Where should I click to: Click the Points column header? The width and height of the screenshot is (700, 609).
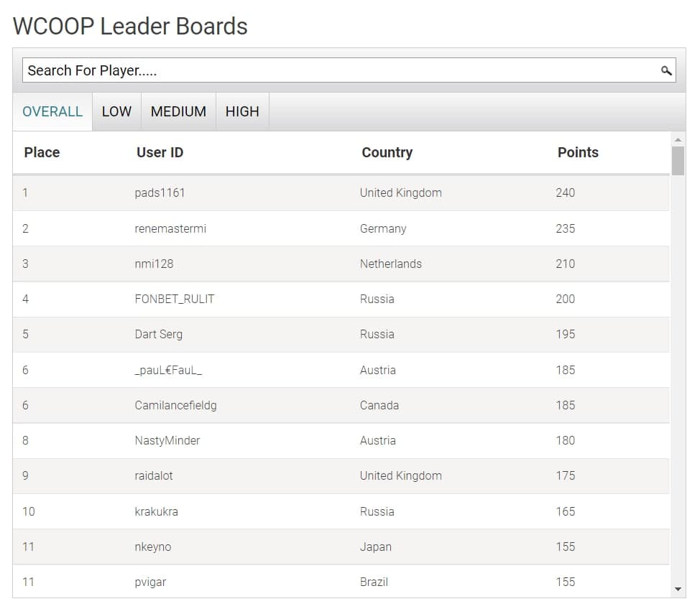click(x=578, y=152)
